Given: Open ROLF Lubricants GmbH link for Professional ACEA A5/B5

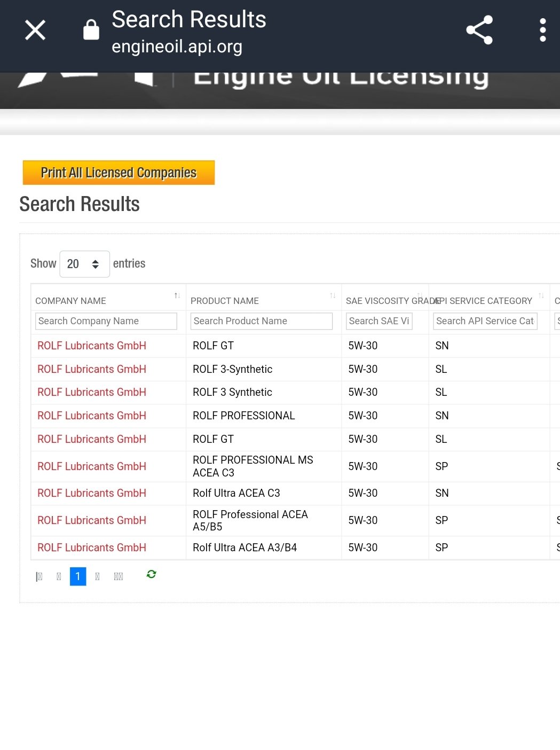Looking at the screenshot, I should point(92,520).
